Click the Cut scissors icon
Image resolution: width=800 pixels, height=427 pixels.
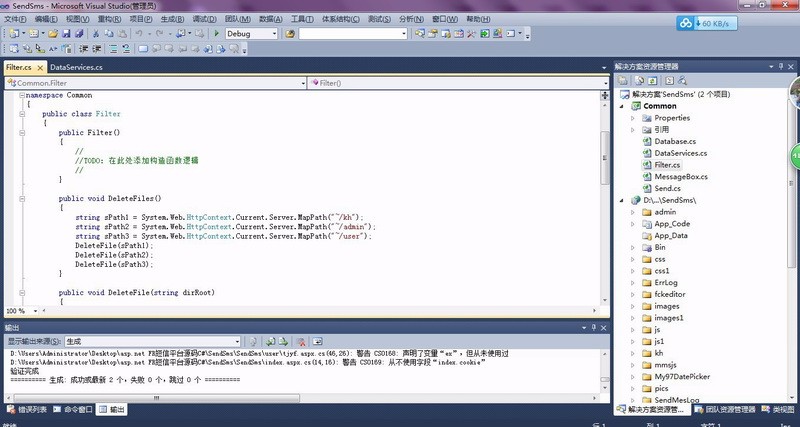(96, 34)
